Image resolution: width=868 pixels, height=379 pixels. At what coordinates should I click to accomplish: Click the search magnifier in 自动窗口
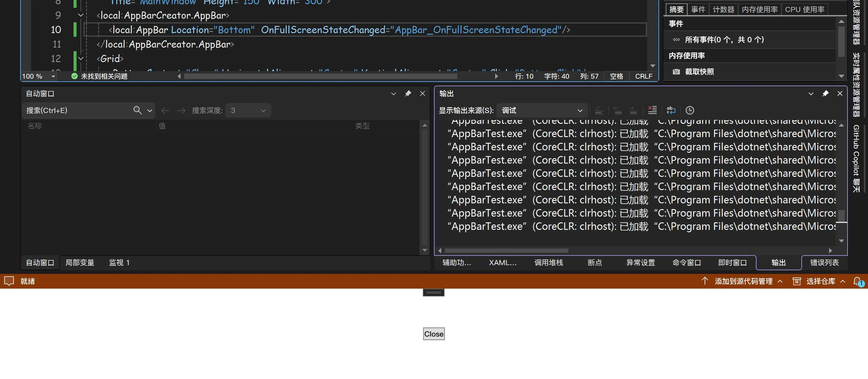click(137, 110)
